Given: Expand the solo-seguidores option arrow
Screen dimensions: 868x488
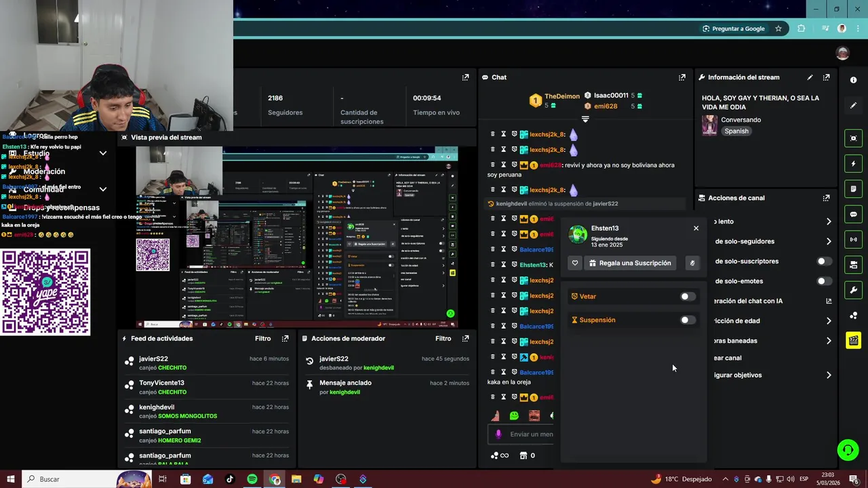Looking at the screenshot, I should (x=828, y=241).
